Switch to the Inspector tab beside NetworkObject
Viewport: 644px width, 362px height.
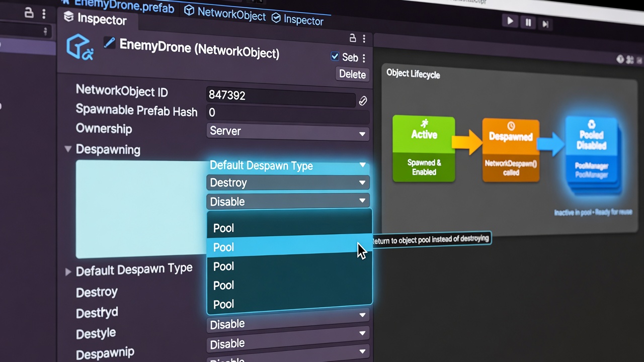297,20
